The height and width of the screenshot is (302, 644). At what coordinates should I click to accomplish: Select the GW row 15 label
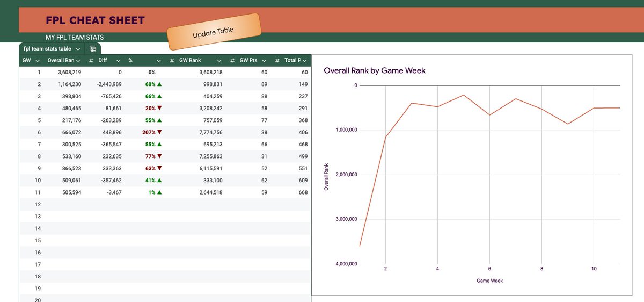click(38, 240)
